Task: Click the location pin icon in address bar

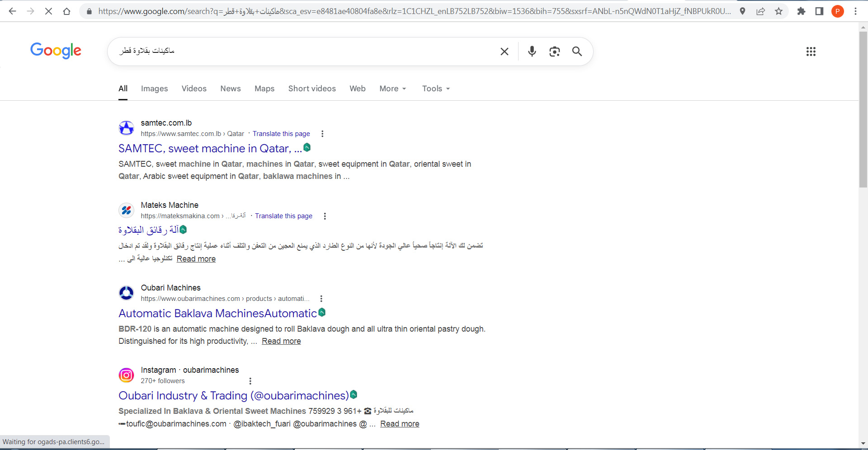Action: [x=742, y=11]
